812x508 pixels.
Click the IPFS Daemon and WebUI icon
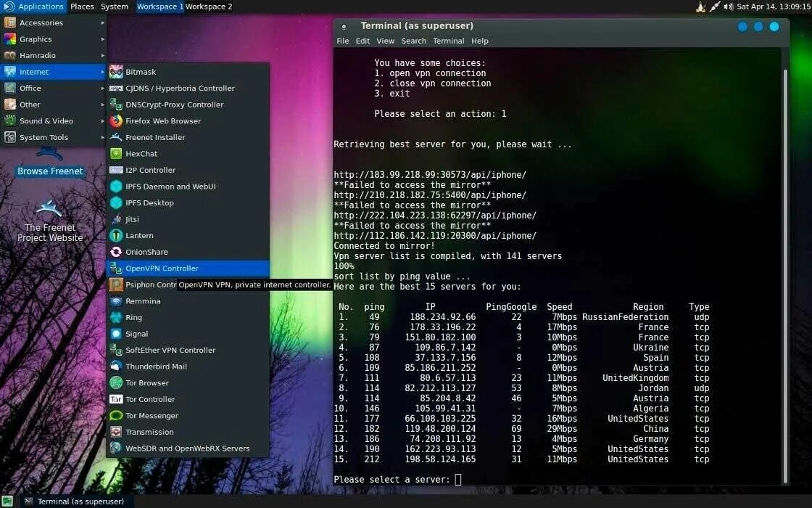pyautogui.click(x=116, y=186)
